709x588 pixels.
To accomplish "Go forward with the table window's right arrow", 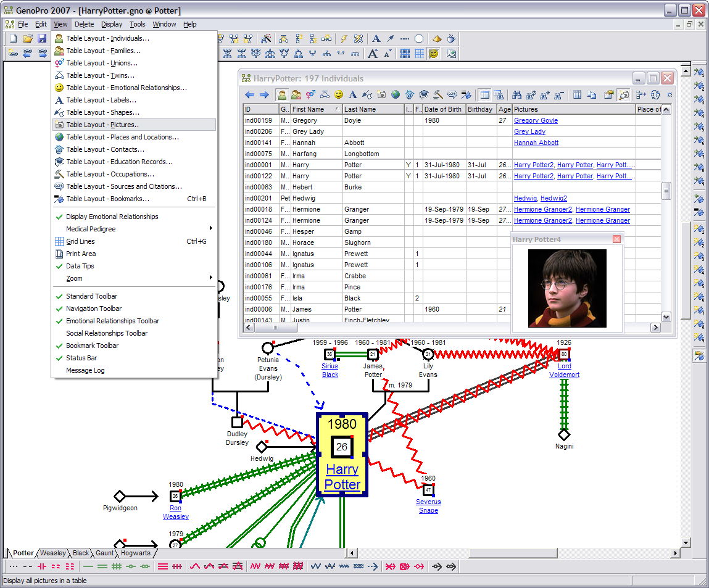I will tap(264, 94).
